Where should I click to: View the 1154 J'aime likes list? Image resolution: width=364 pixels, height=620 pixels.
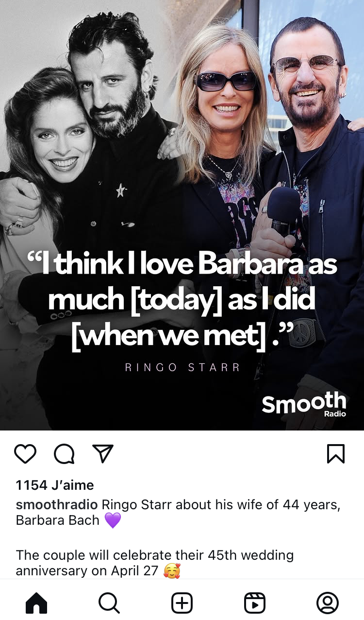55,485
